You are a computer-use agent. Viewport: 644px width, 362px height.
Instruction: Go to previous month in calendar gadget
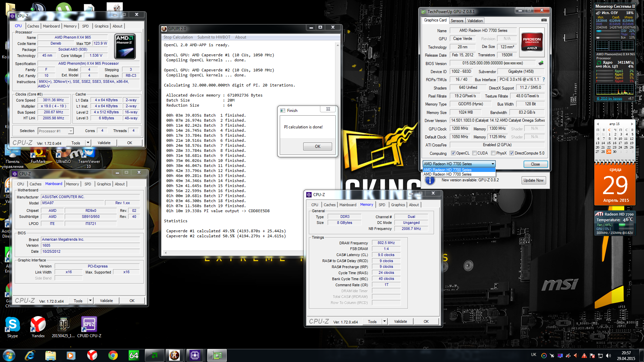click(x=597, y=124)
